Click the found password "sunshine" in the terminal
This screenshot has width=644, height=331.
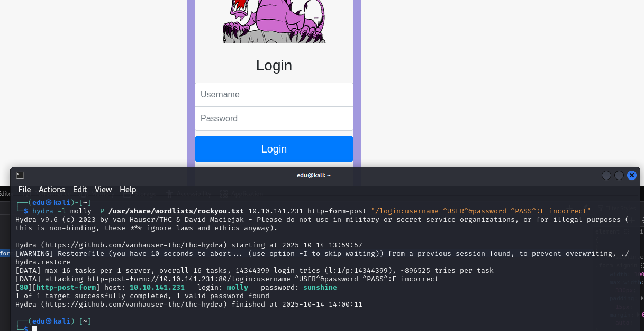coord(320,288)
